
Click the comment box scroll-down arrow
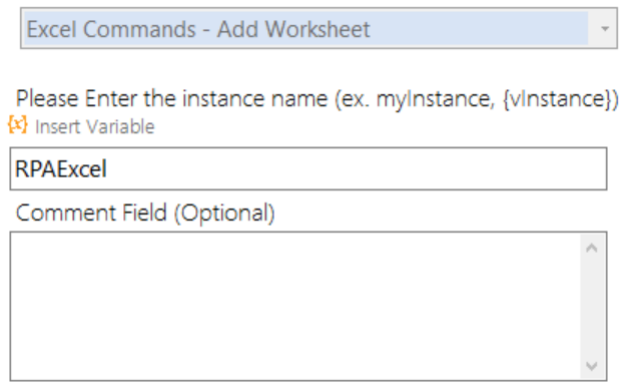click(591, 365)
